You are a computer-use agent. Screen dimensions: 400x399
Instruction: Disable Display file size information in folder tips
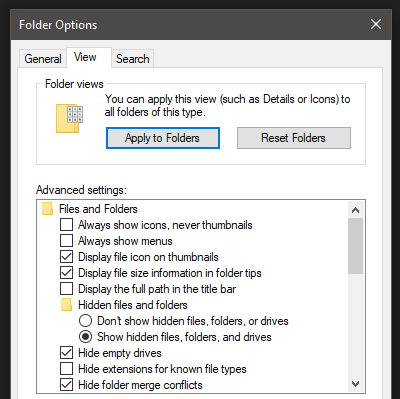[66, 273]
